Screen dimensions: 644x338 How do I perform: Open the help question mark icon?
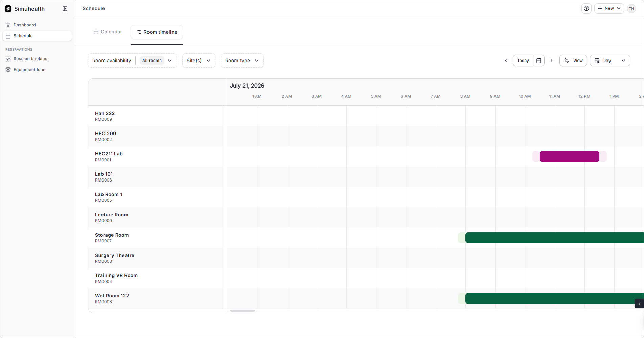click(586, 8)
